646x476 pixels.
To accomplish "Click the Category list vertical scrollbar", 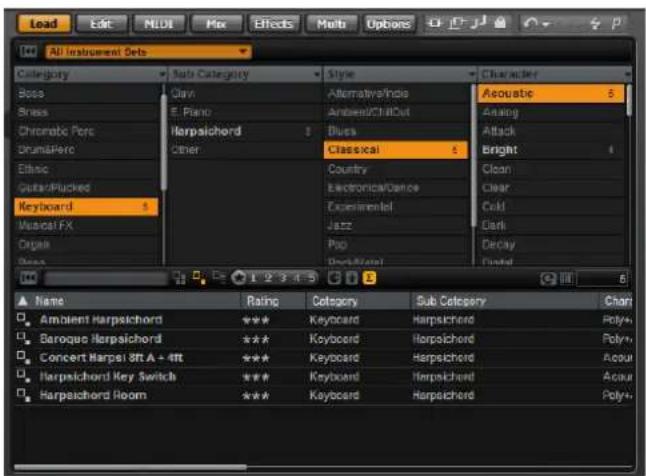I will [x=164, y=142].
